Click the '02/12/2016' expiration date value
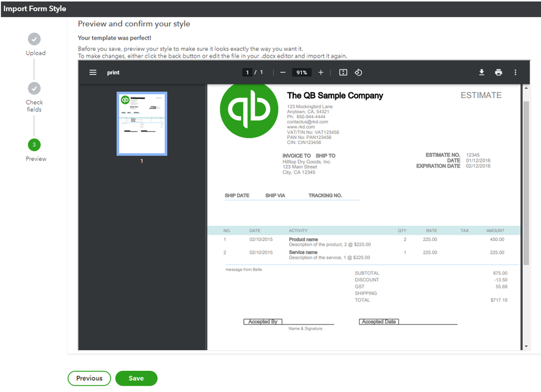Screen dimensions: 541x392 478,166
